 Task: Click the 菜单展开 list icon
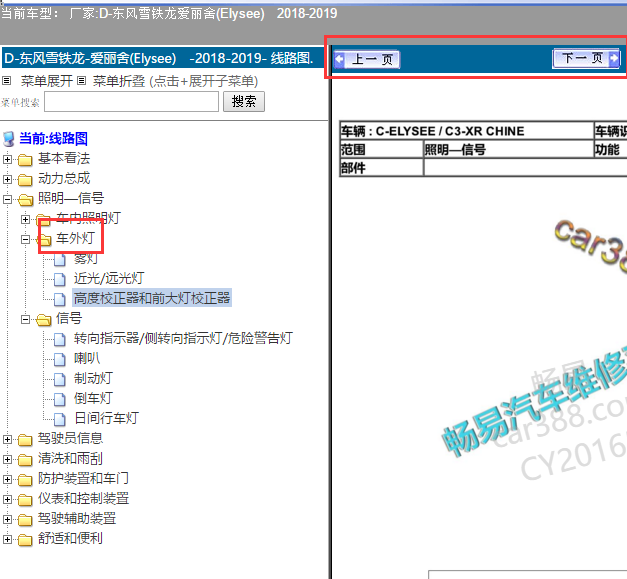click(6, 81)
